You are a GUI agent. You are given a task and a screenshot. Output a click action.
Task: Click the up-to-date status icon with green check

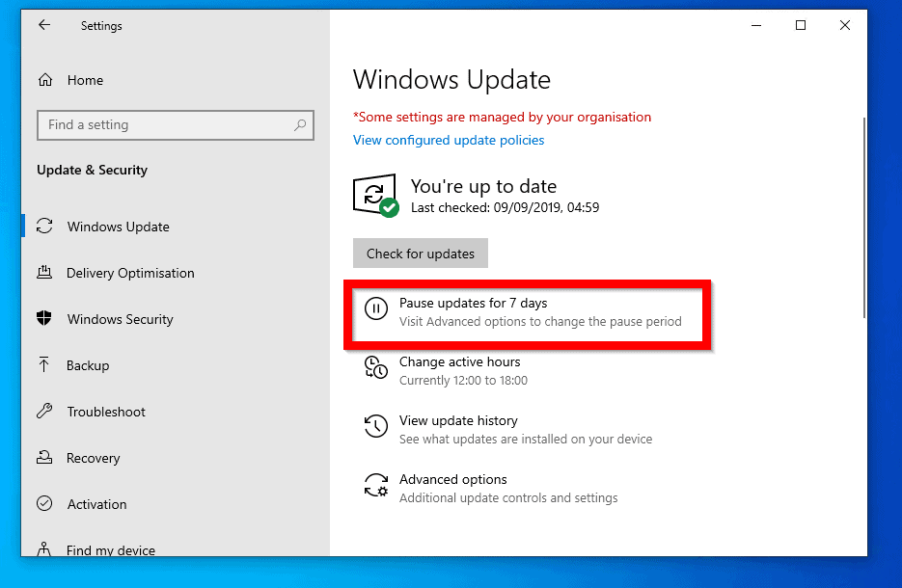point(376,196)
